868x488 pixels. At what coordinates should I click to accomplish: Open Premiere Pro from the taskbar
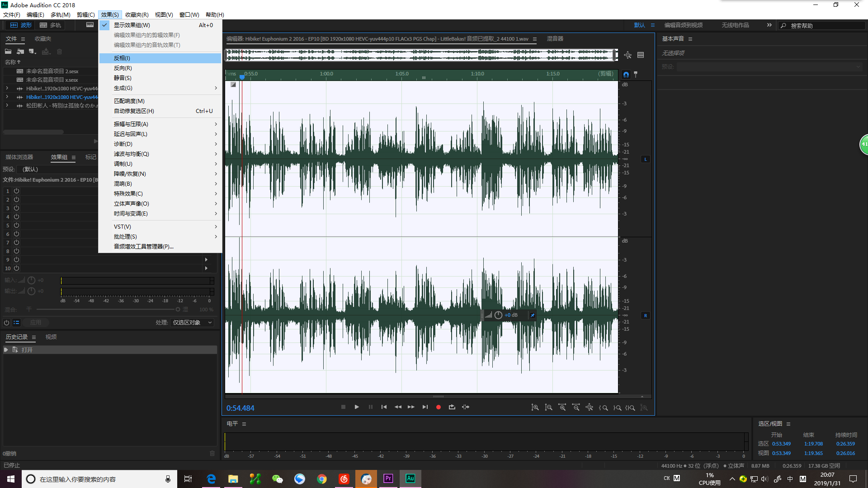pos(388,479)
